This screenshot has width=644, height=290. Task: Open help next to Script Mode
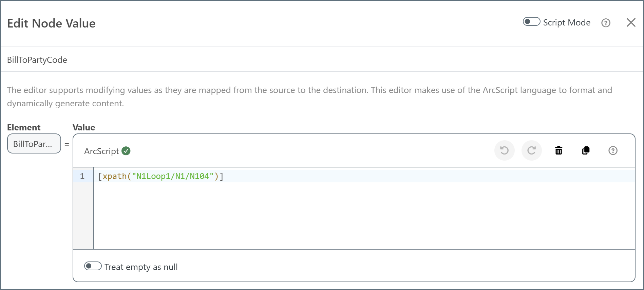point(606,23)
